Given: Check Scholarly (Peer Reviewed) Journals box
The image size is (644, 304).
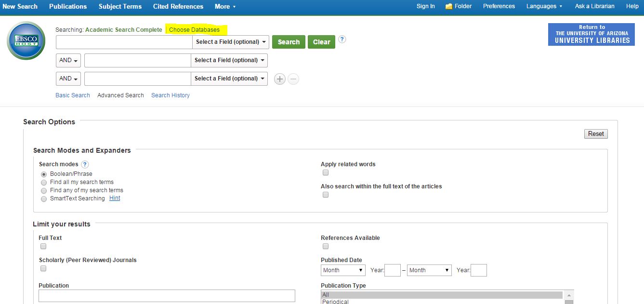Looking at the screenshot, I should 43,268.
